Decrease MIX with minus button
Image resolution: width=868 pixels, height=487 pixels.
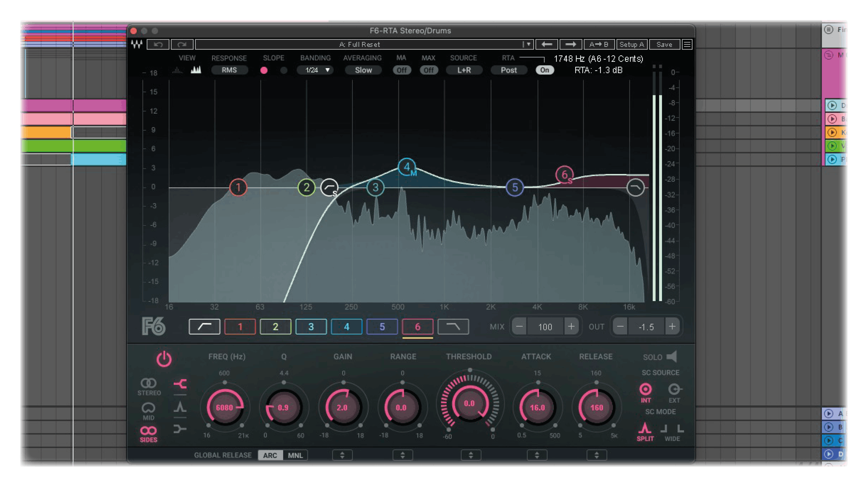tap(519, 326)
